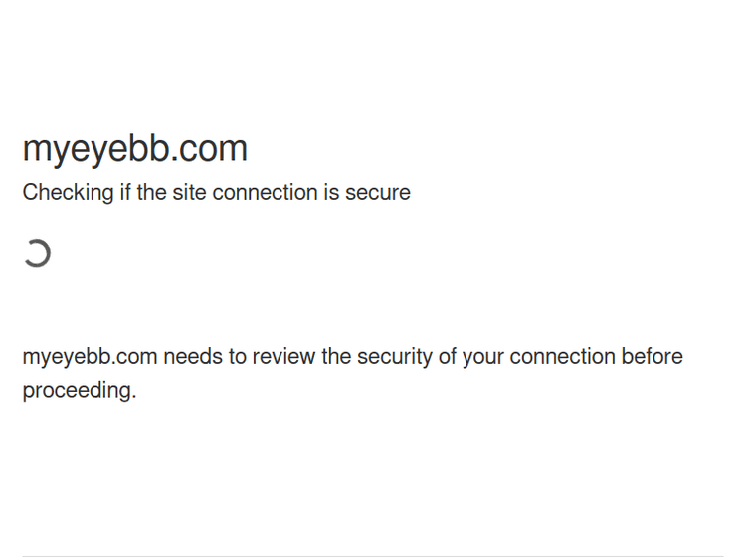The height and width of the screenshot is (560, 746).
Task: Click the "Checking if the site connection" subtitle
Action: [216, 192]
